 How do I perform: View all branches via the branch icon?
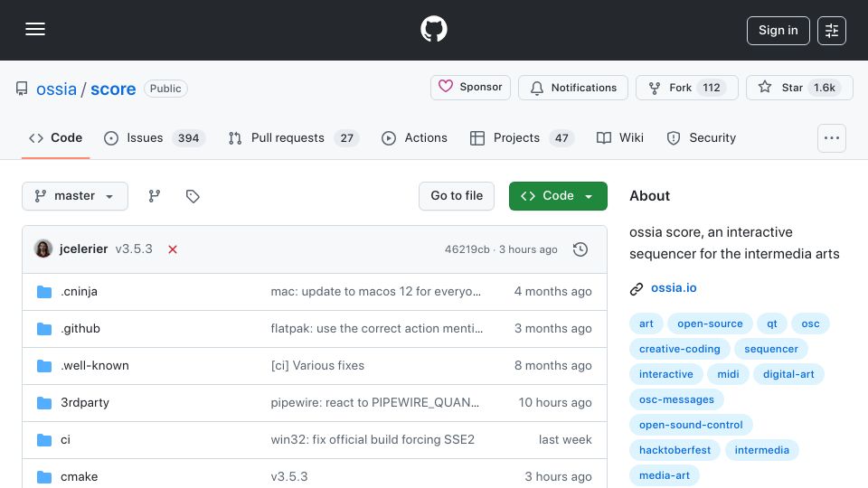point(155,196)
